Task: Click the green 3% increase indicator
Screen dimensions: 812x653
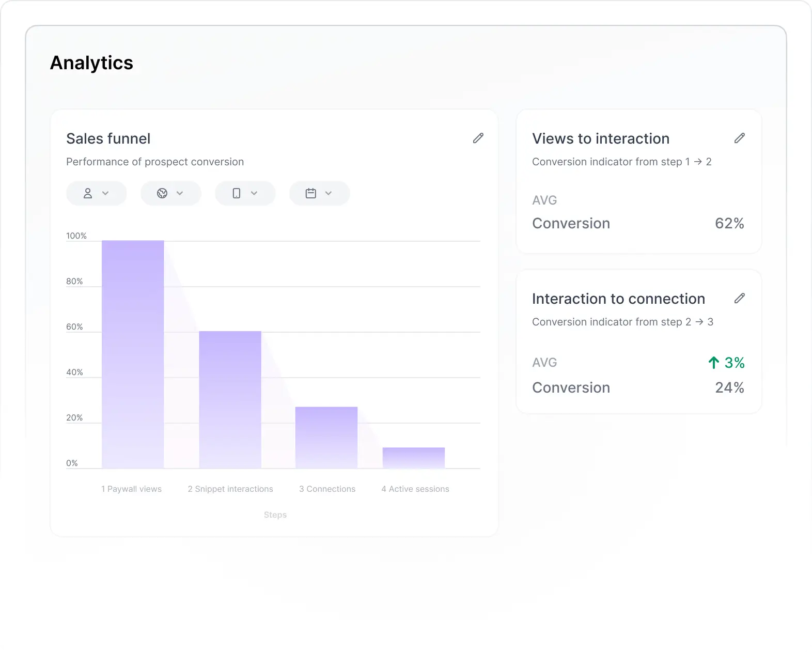Action: click(x=726, y=363)
